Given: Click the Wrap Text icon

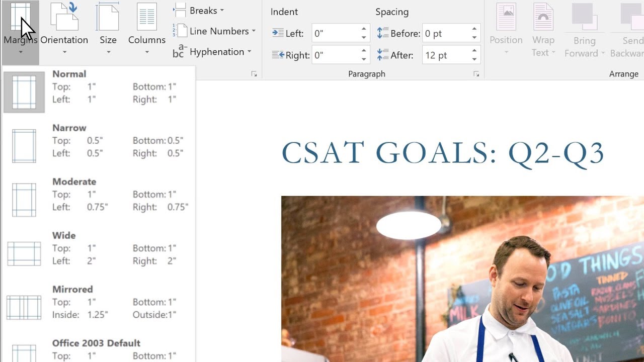Looking at the screenshot, I should pos(543,17).
